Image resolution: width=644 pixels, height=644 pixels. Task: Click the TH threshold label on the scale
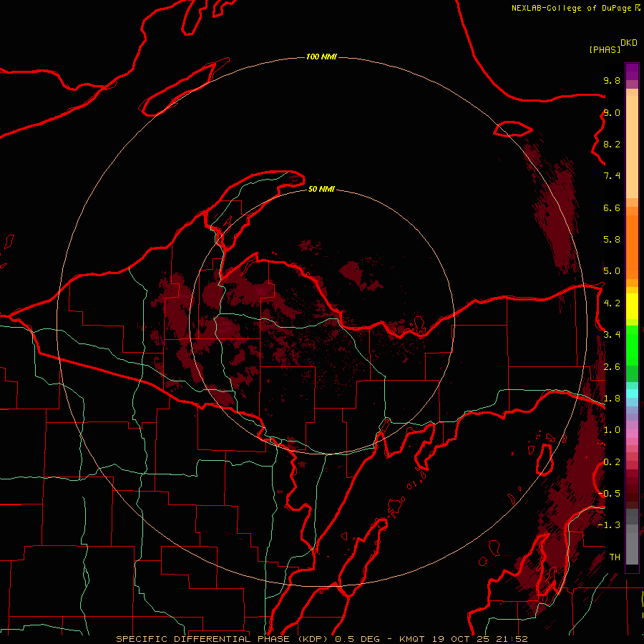coord(615,557)
